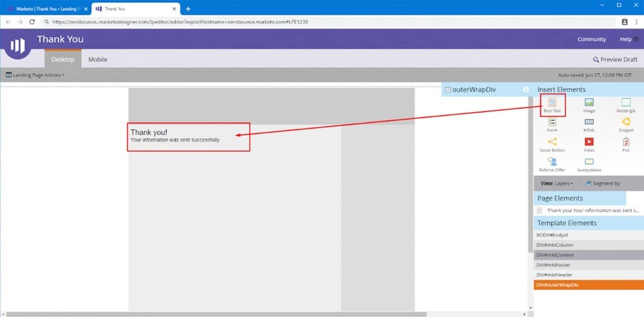Click Preview Draft
Screen dimensions: 644x317
[x=615, y=60]
